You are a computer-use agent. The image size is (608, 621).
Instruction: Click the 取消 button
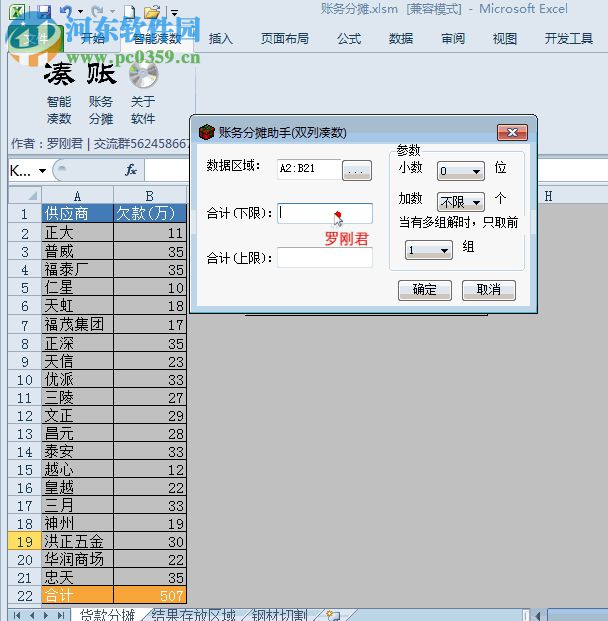pyautogui.click(x=489, y=290)
